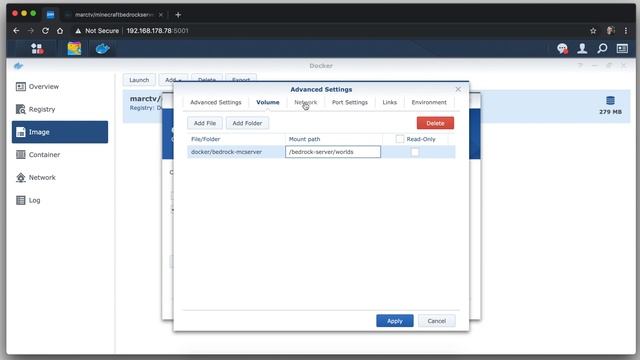Screen dimensions: 640x360
Task: Bookmark this page with the star
Action: [593, 31]
